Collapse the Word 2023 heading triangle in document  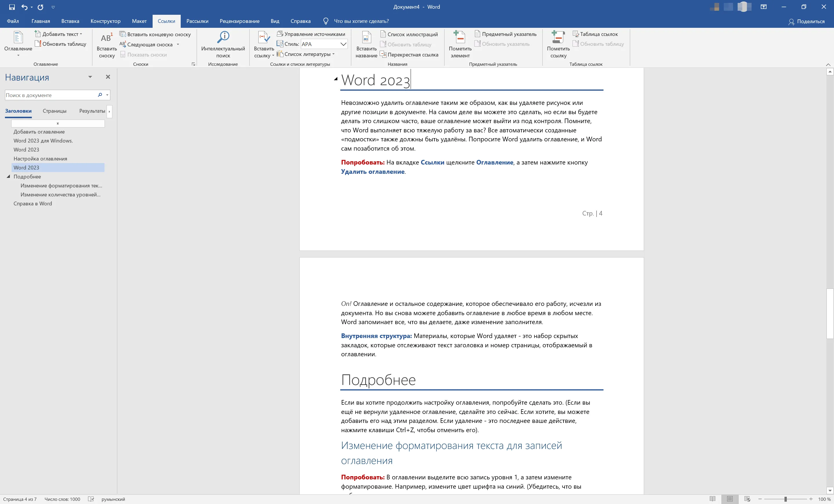tap(336, 79)
